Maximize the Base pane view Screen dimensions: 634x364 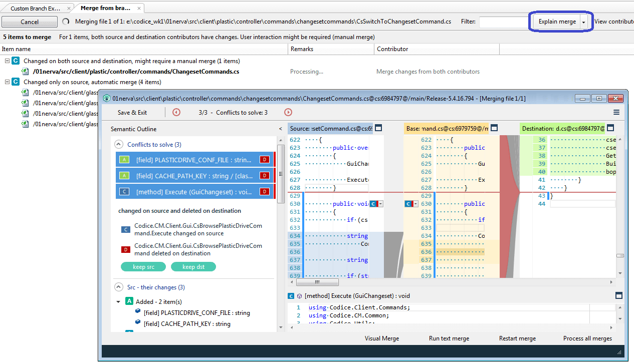(494, 128)
